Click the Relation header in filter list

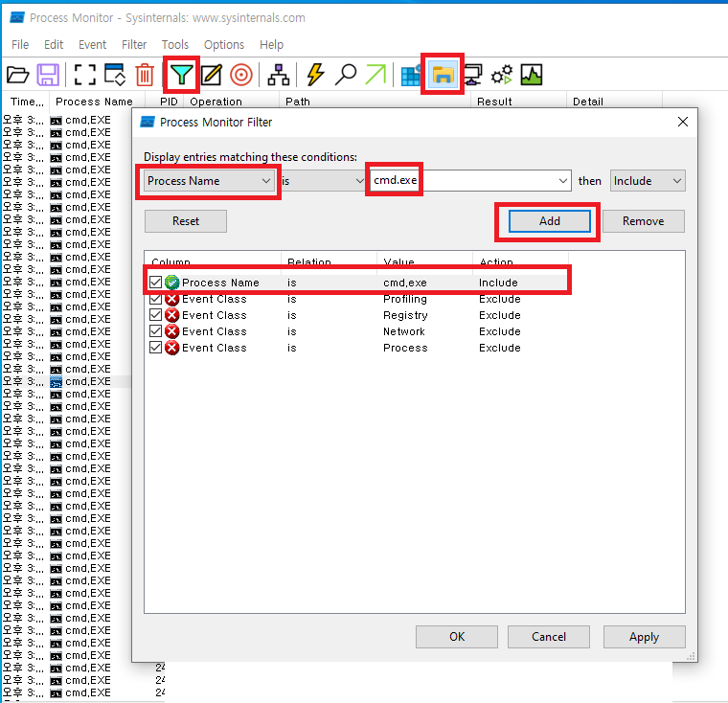(x=329, y=261)
